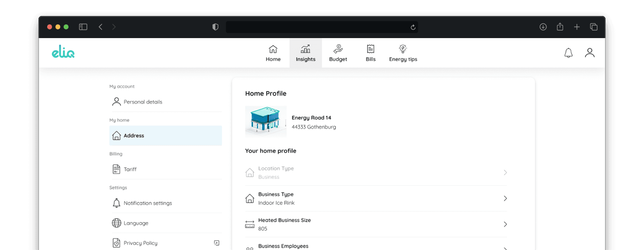Click the 'Your home profile' heading
The height and width of the screenshot is (250, 644).
click(271, 151)
